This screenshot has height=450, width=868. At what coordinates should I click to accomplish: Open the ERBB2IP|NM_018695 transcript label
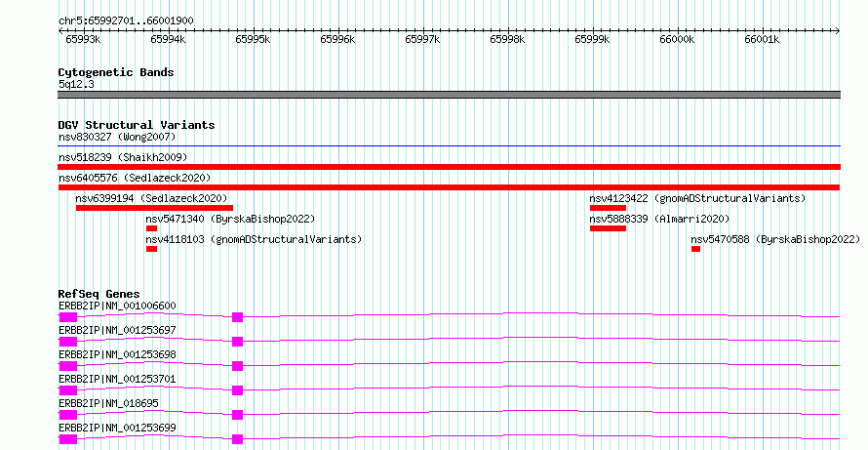[108, 403]
